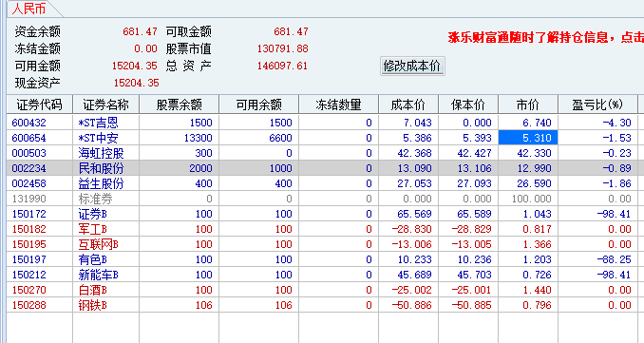Viewport: 644px width, 343px height.
Task: Click cost price 65.569
Action: tap(414, 214)
